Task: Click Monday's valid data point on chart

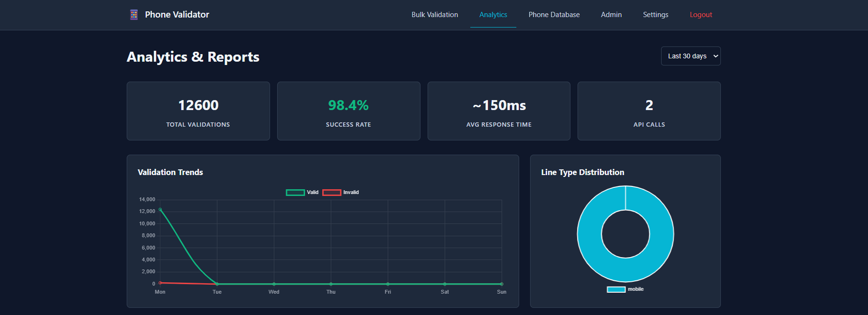Action: coord(160,209)
